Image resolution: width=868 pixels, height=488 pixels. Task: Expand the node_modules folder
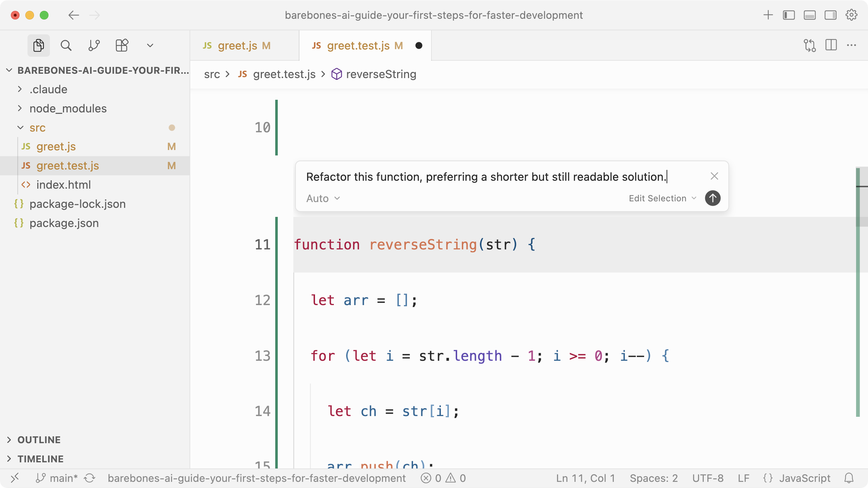68,108
